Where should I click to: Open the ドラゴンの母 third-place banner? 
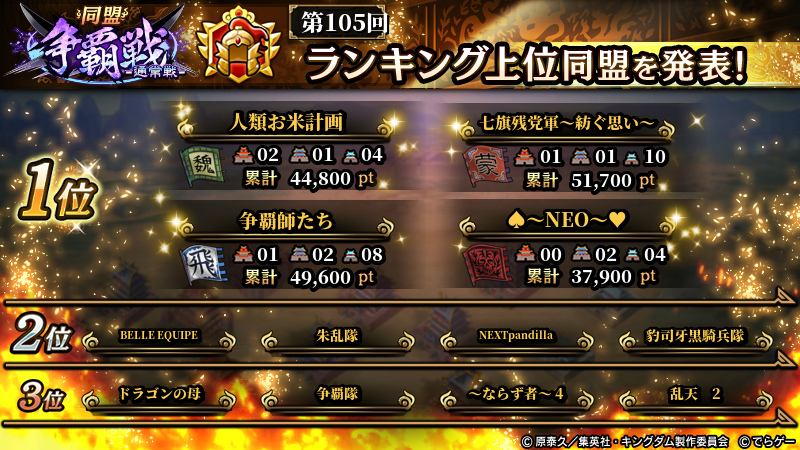(x=159, y=397)
